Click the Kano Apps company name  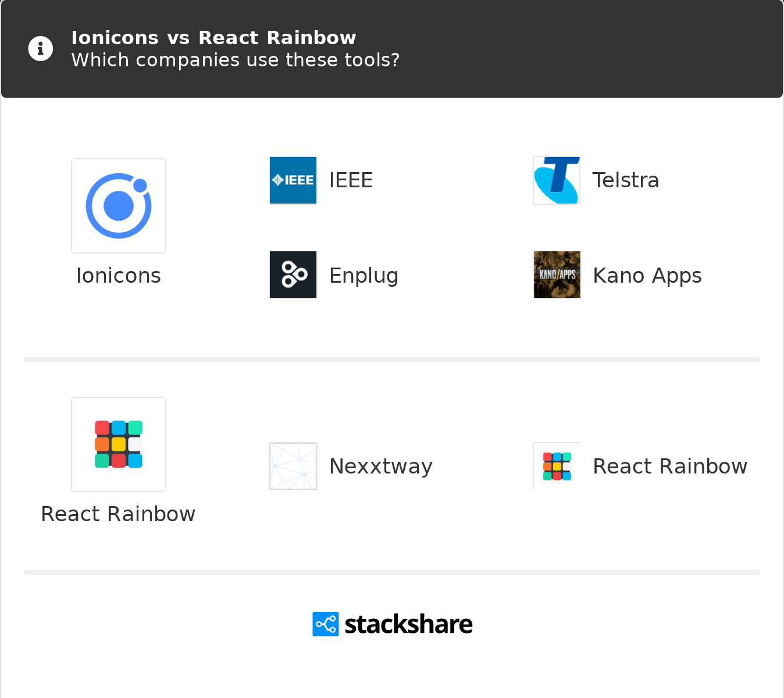(647, 275)
